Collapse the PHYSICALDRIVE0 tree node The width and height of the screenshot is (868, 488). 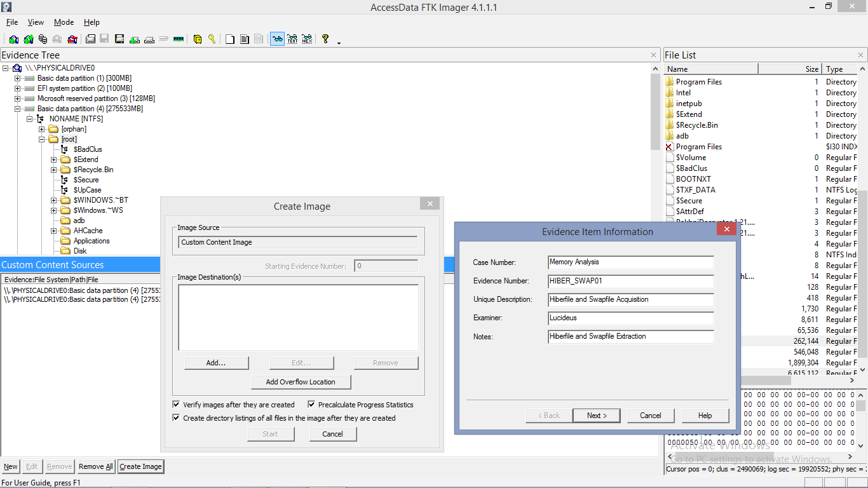point(6,68)
